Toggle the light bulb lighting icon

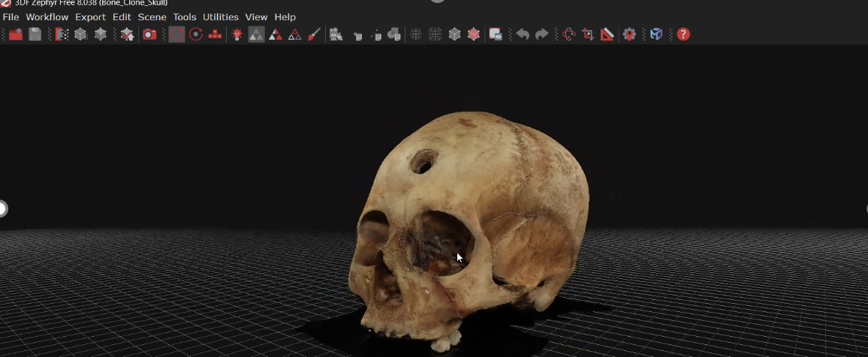(x=237, y=34)
